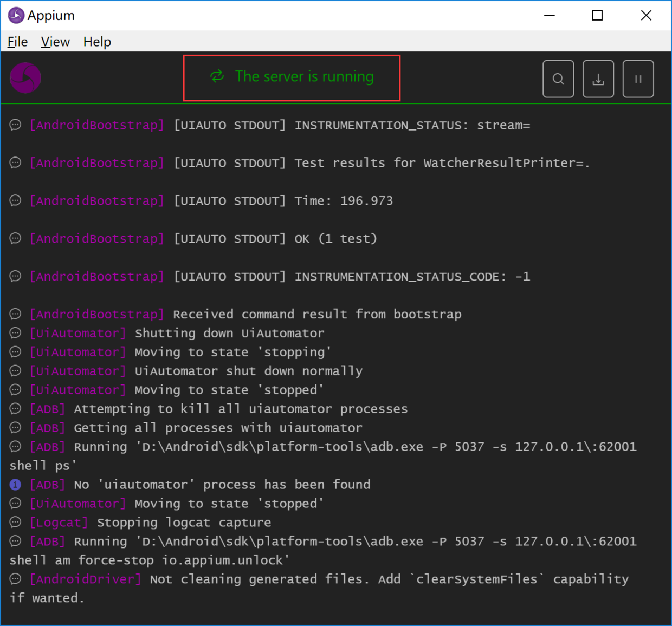Click the purple Appium logo in the toolbar

click(25, 78)
